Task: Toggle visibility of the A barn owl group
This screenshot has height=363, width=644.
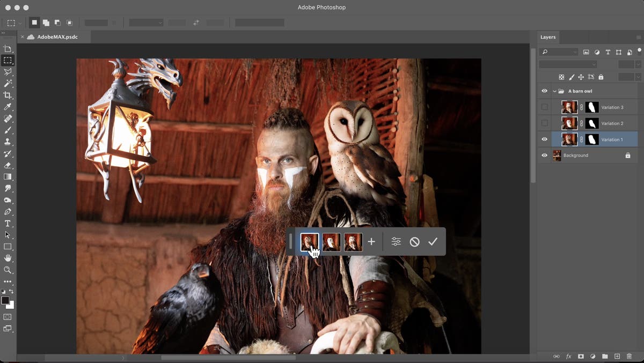Action: [544, 91]
